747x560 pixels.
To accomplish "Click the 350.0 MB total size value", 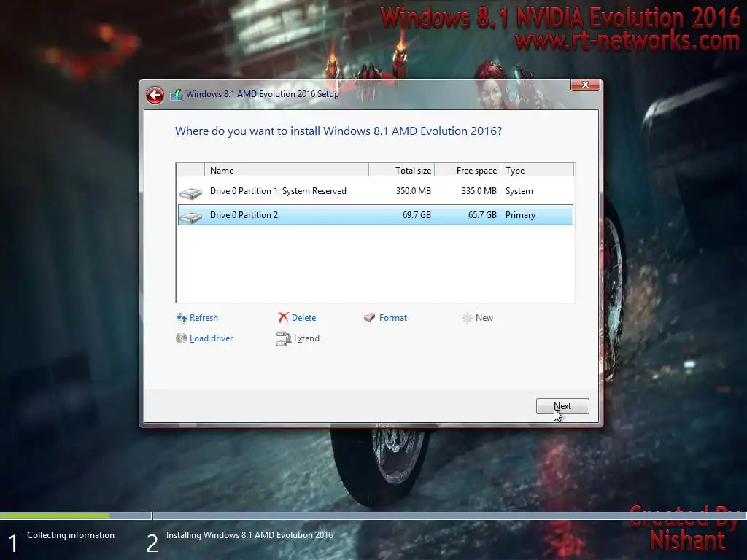I will pos(413,191).
